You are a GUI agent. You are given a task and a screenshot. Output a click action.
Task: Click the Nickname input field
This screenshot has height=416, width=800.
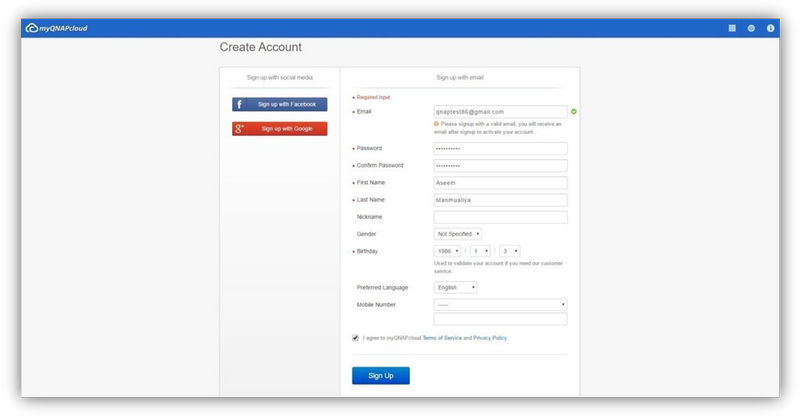click(500, 216)
